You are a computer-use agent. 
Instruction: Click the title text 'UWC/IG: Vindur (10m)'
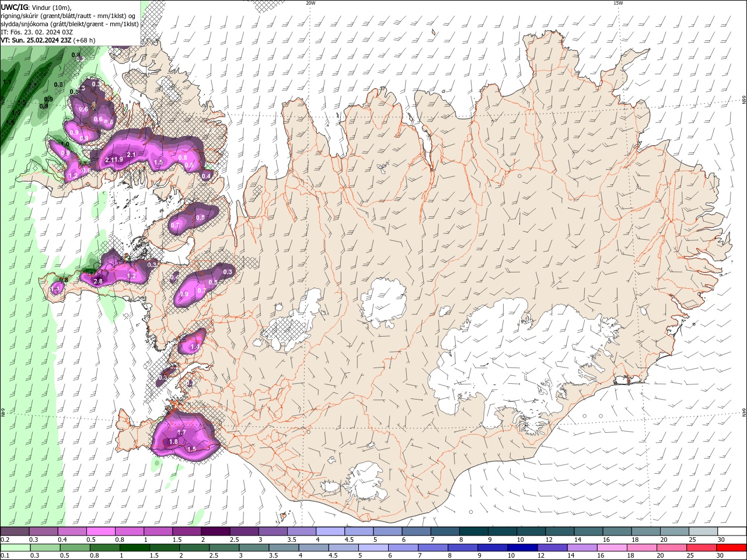pyautogui.click(x=36, y=7)
